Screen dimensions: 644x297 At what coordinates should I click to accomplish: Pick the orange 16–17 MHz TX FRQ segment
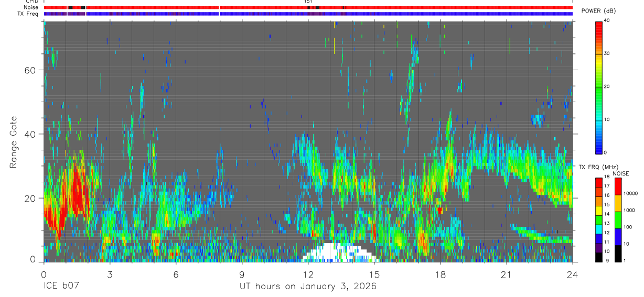(x=598, y=192)
